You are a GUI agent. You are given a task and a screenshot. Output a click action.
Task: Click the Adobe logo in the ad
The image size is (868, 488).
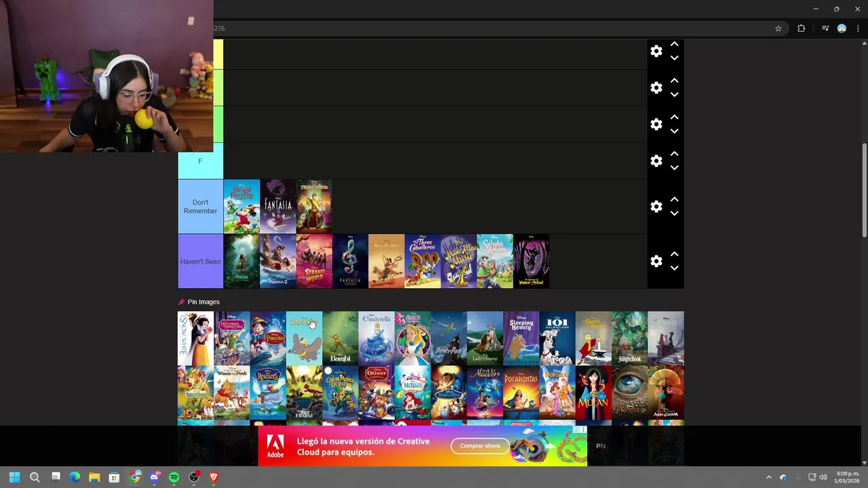coord(275,446)
